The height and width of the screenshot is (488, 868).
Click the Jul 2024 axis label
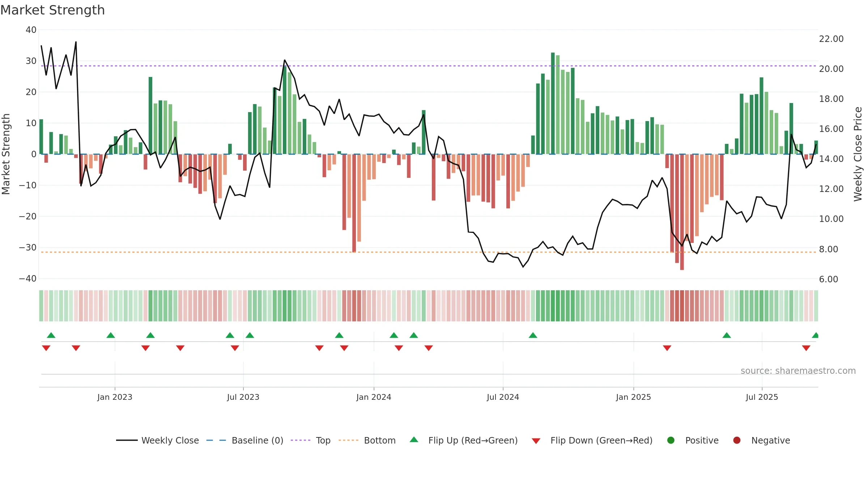[x=503, y=397]
